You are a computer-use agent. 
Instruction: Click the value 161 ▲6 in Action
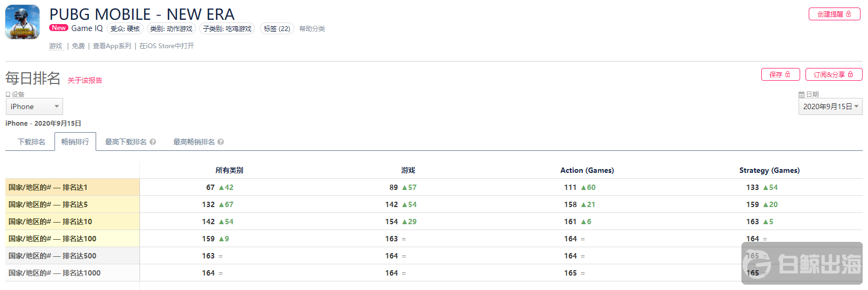click(x=577, y=222)
